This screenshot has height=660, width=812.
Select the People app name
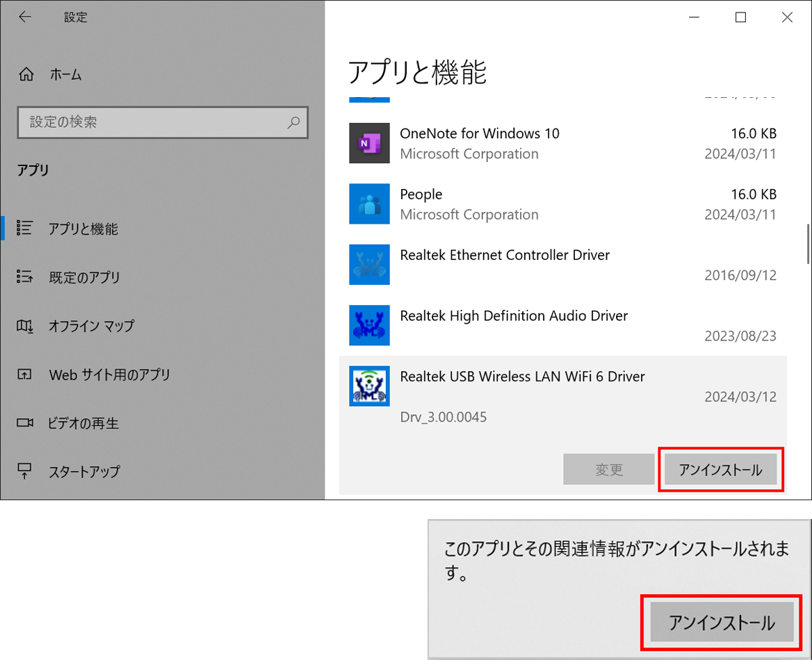pyautogui.click(x=421, y=195)
